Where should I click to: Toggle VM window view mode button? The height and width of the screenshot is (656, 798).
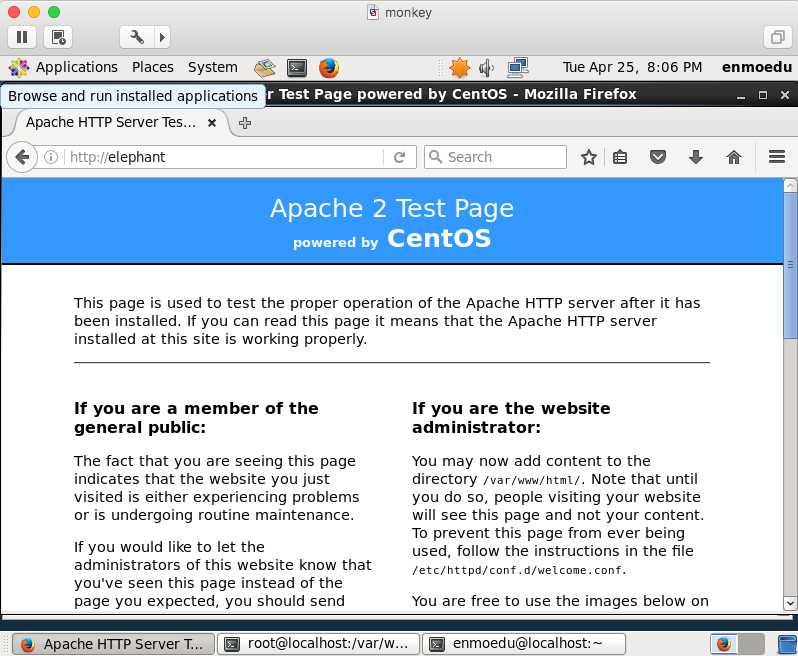(777, 37)
